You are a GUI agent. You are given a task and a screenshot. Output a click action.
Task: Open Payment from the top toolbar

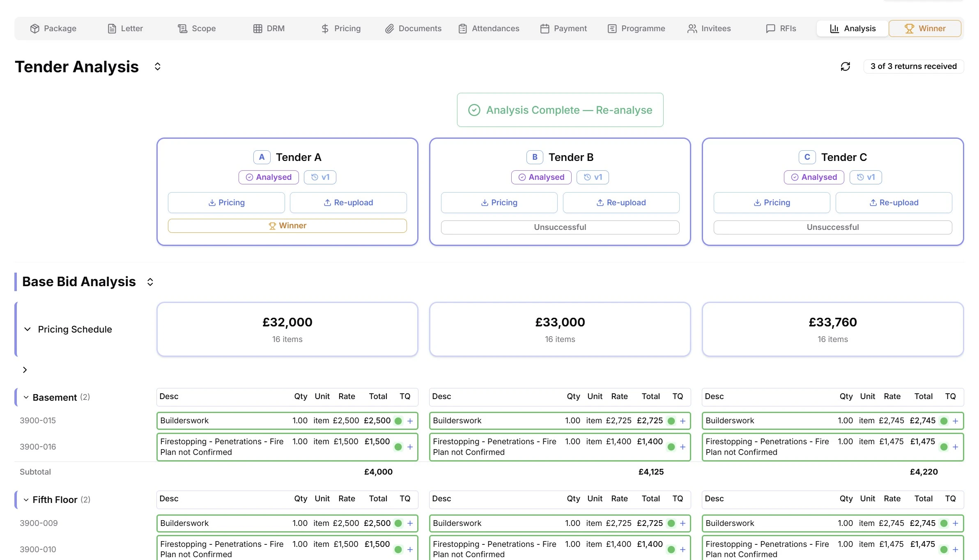[x=564, y=28]
